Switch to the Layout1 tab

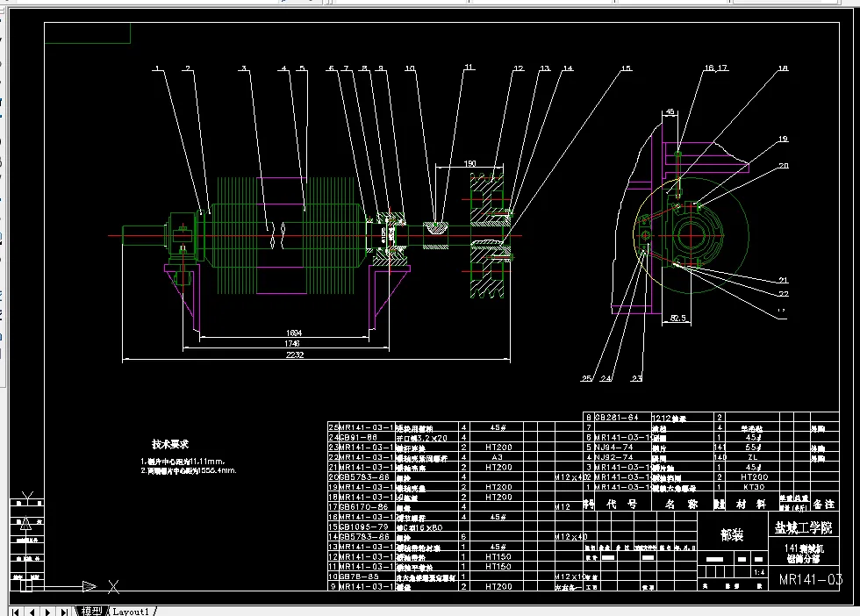[132, 611]
